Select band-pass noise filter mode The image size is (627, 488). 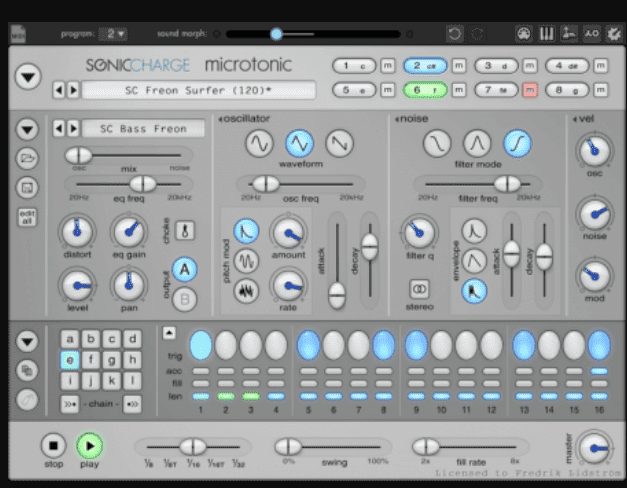(x=477, y=143)
